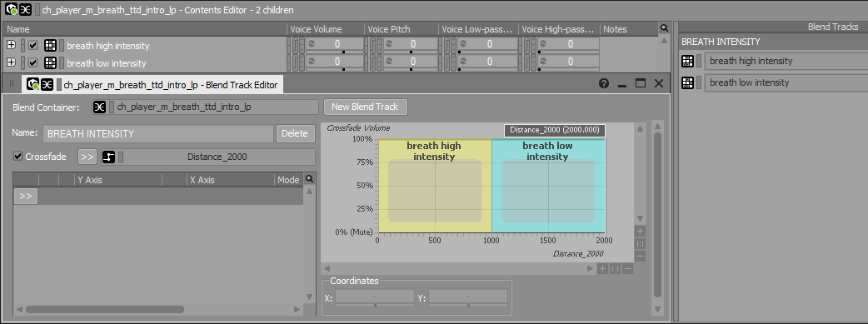Click the Distance_2000 game parameter icon

pyautogui.click(x=109, y=157)
